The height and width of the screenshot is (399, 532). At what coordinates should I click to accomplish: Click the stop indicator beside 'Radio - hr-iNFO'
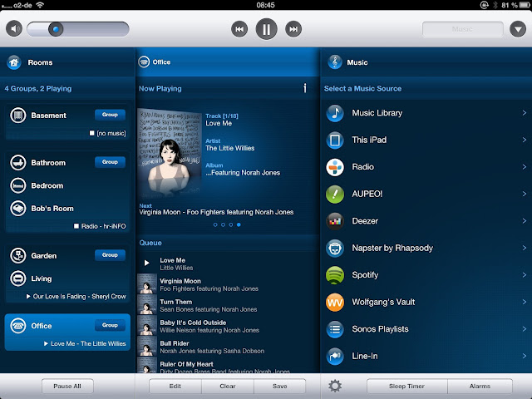point(76,226)
